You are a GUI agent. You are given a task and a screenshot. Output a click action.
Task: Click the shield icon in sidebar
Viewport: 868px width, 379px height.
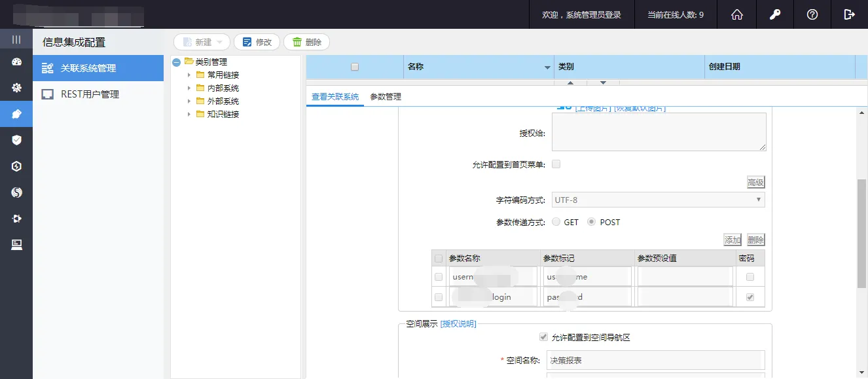tap(16, 140)
